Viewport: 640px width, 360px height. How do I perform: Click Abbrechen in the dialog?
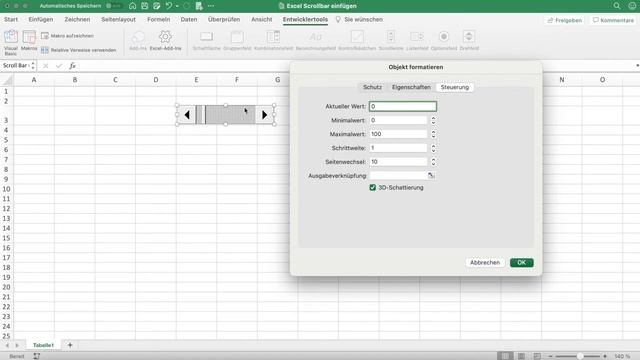[485, 262]
